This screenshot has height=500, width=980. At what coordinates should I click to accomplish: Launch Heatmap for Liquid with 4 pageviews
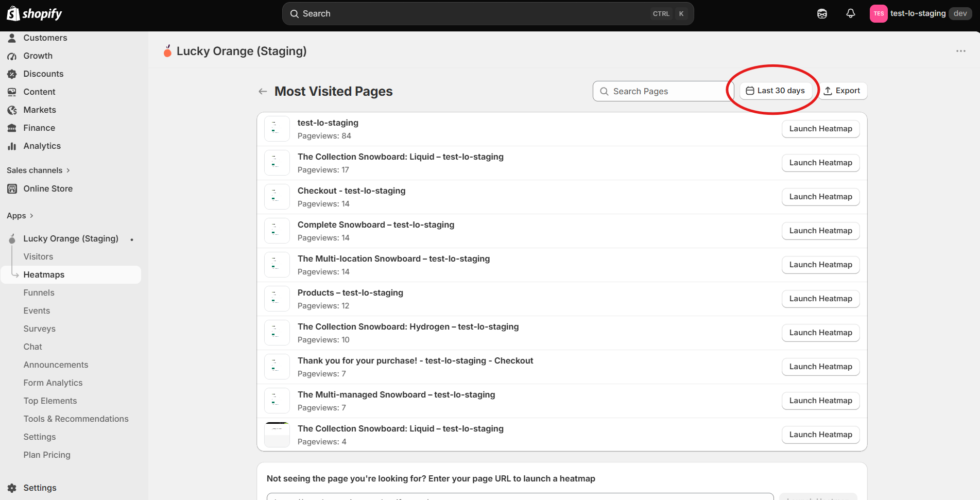[820, 435]
